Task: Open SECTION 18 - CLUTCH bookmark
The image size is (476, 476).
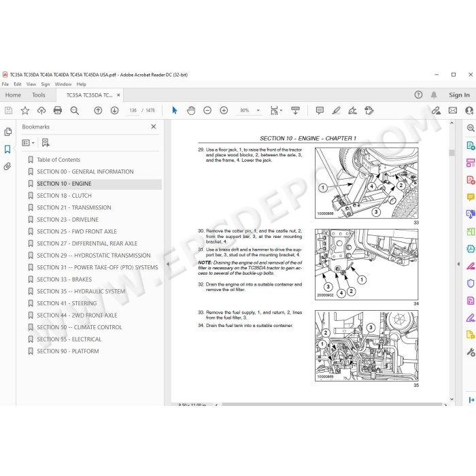Action: coord(65,196)
